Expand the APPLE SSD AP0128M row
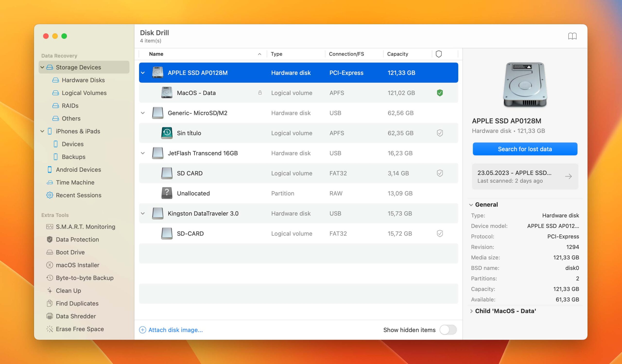Screen dimensions: 622x364 point(143,72)
